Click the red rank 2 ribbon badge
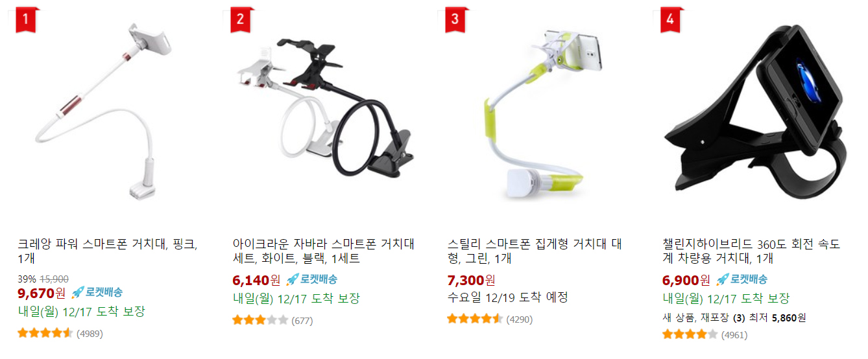 click(x=241, y=19)
